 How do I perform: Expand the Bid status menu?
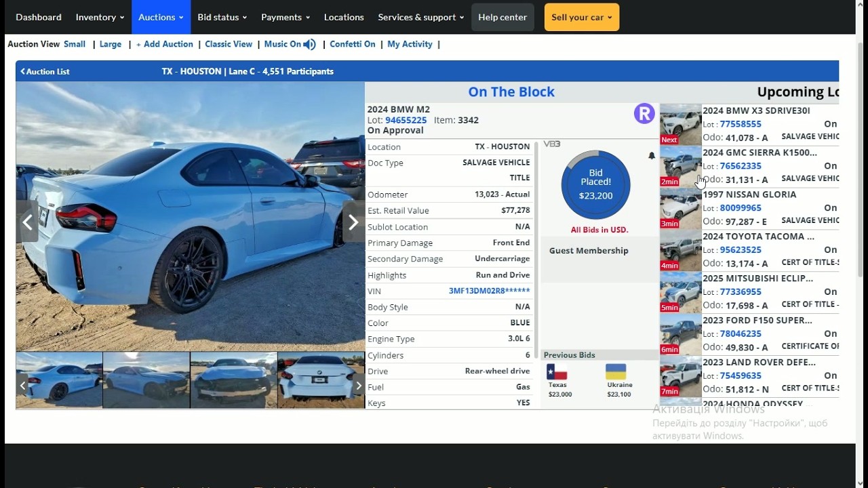222,17
